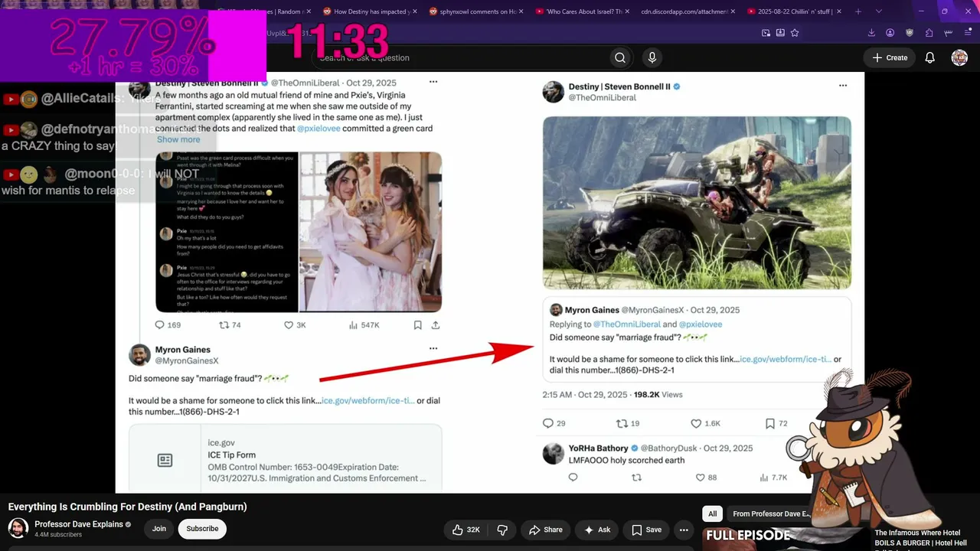Click @TheOmniLiberal in the quoted reply line
The height and width of the screenshot is (551, 980).
627,324
